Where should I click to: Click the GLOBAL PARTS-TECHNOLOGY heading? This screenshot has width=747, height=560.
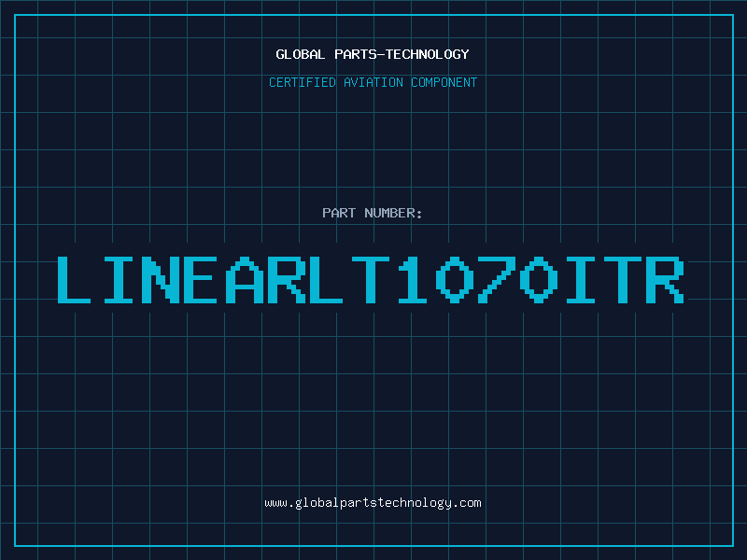coord(373,54)
